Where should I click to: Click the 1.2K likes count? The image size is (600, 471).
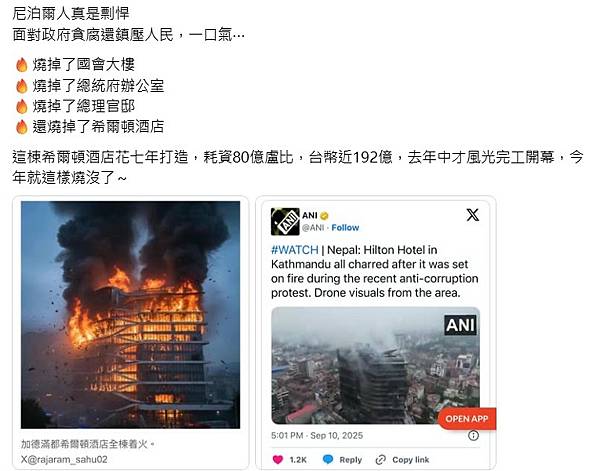(x=298, y=460)
